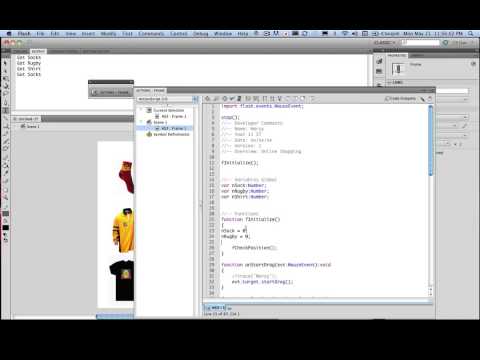Open the File menu
The image size is (480, 360).
(40, 34)
